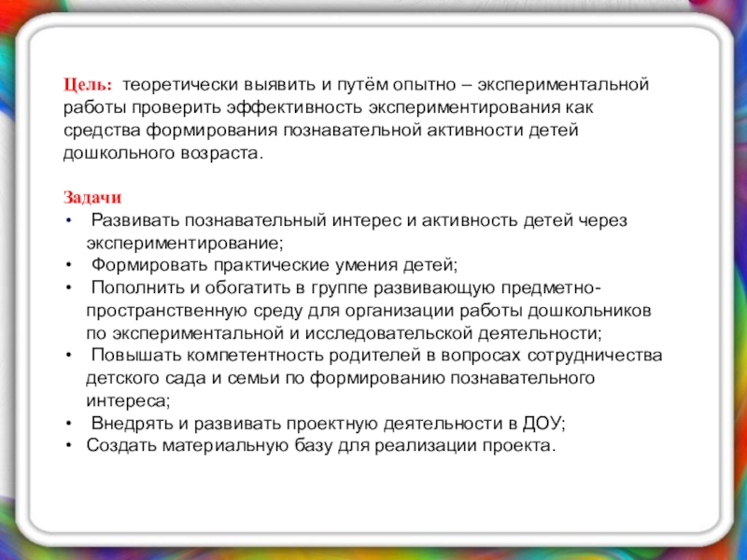Click the text 'дошкольного возраста.'
Viewport: 747px width, 560px height.
pyautogui.click(x=162, y=153)
